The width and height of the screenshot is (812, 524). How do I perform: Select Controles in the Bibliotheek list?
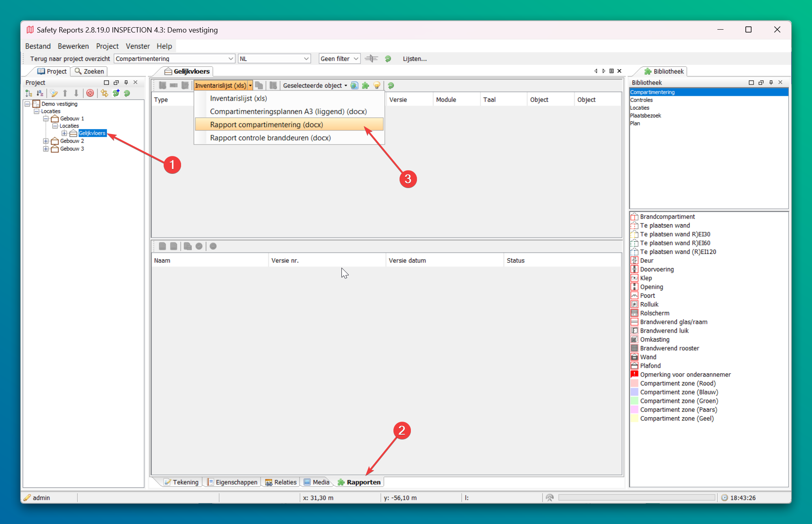[641, 100]
